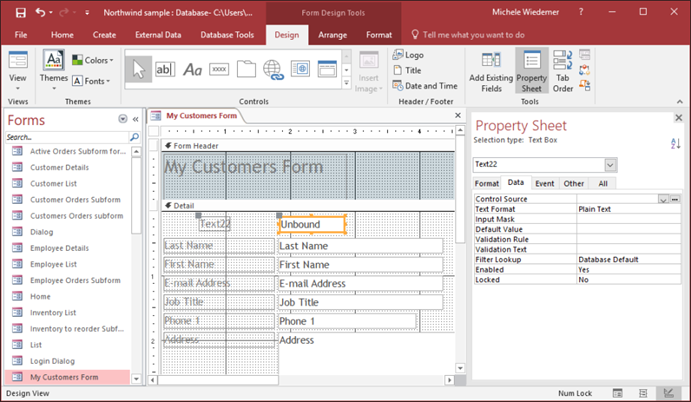Image resolution: width=691 pixels, height=402 pixels.
Task: Select the Button control tool
Action: [x=219, y=69]
